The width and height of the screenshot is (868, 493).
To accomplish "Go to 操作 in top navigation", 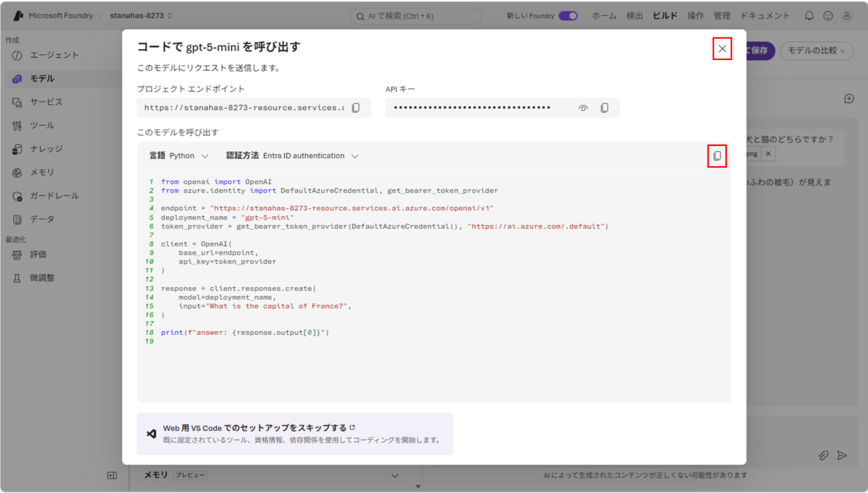I will (x=696, y=16).
